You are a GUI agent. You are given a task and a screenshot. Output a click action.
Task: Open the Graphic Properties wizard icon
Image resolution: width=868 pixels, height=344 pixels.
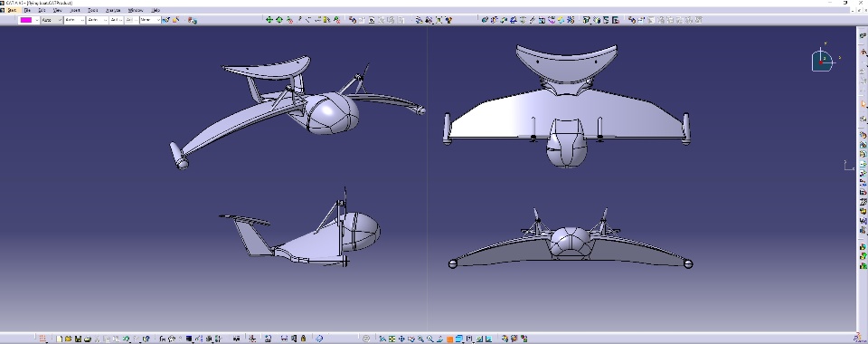tap(176, 20)
